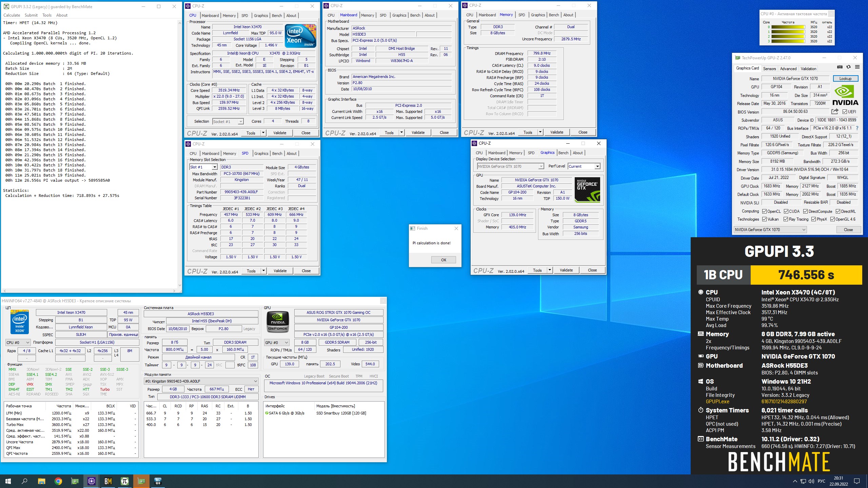Viewport: 868px width, 488px height.
Task: Click Tools button in CPU-Z Graphics window
Action: [x=537, y=270]
